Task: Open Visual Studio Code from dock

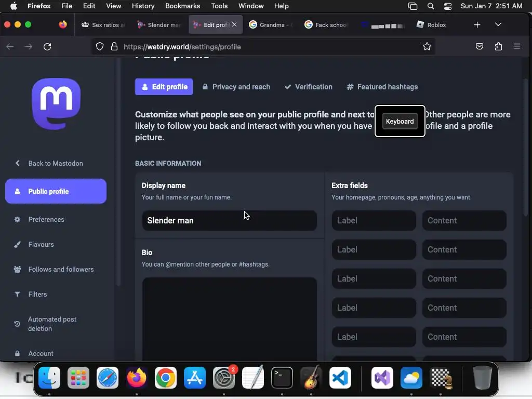Action: click(340, 377)
